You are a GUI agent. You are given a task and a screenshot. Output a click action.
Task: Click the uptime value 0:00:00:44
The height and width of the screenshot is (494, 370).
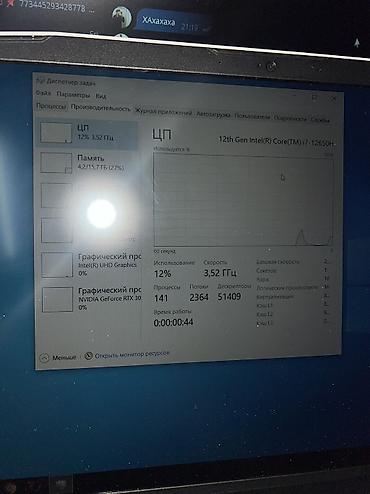click(173, 322)
